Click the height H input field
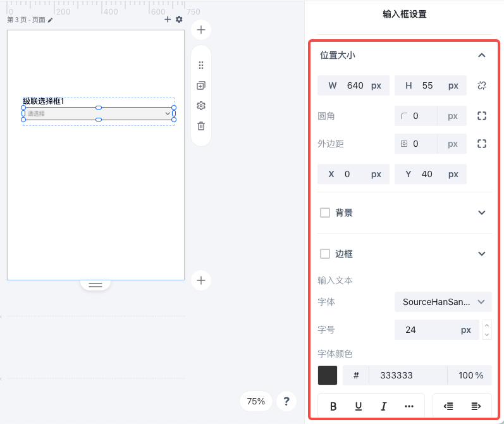 click(x=431, y=85)
